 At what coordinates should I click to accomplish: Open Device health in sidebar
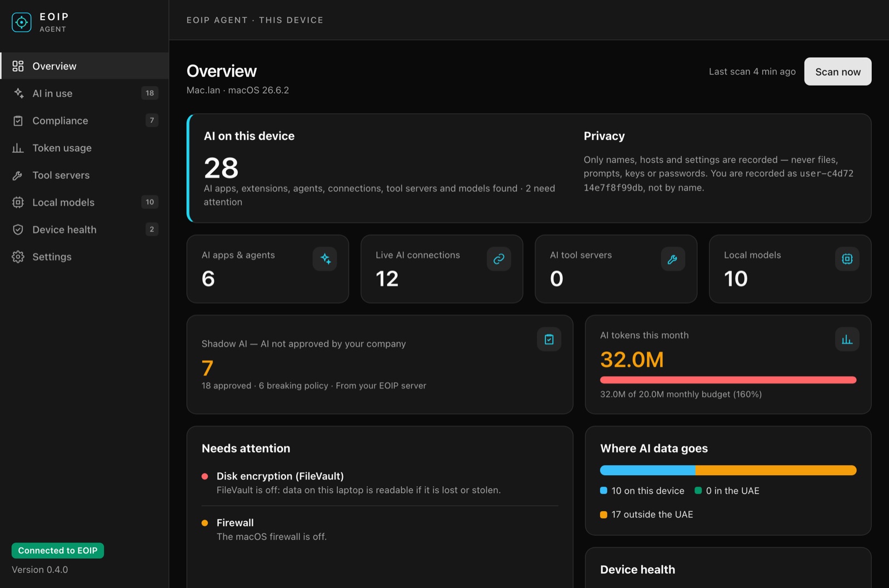84,230
